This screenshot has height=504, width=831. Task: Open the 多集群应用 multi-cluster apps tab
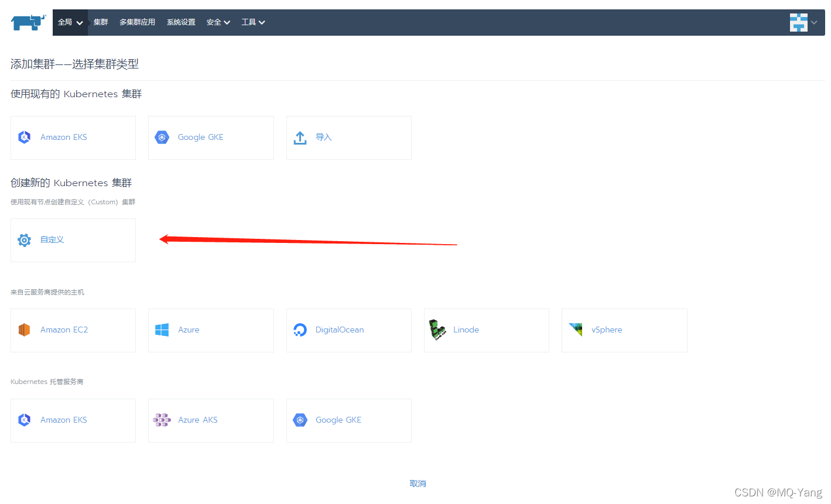137,22
